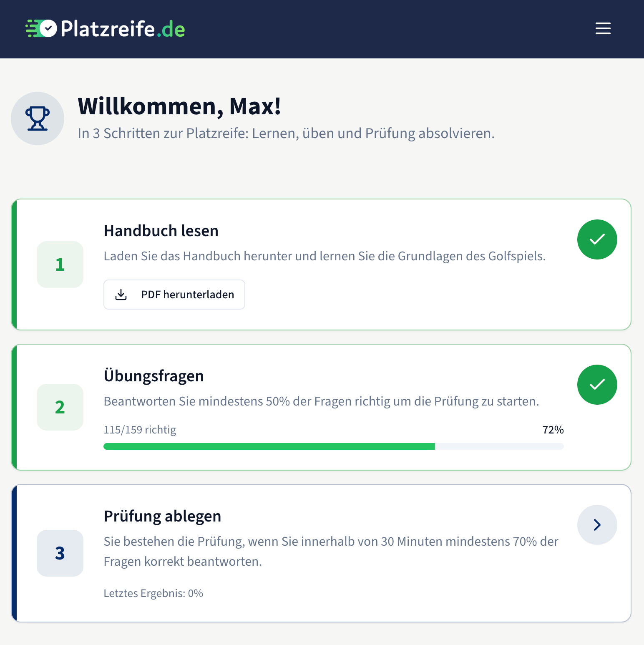Click the download icon in the PDF button
The height and width of the screenshot is (645, 644).
click(x=121, y=295)
